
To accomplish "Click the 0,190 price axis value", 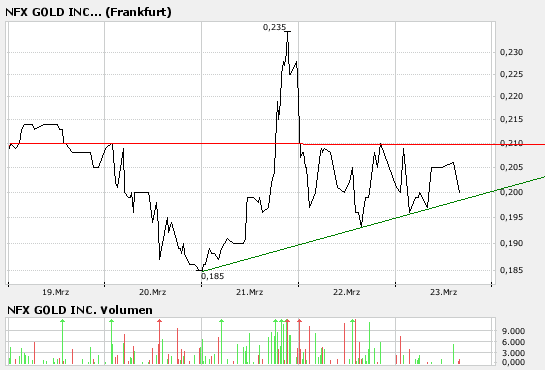I will [x=511, y=243].
